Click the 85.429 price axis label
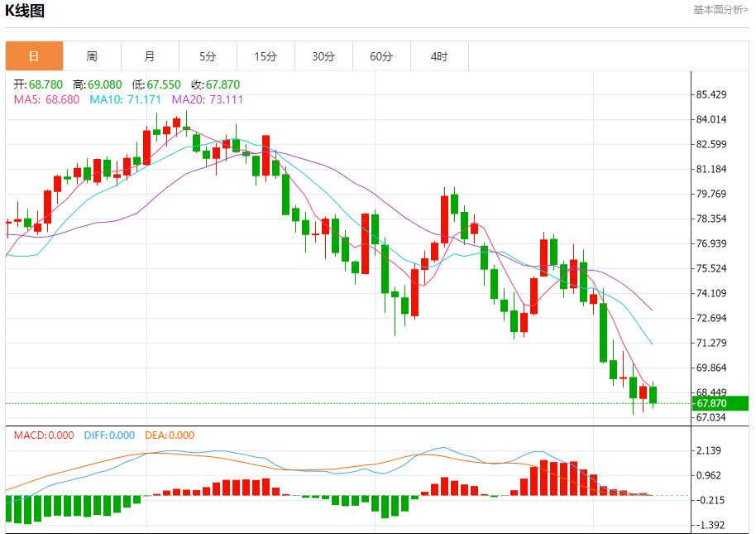The width and height of the screenshot is (756, 534). coord(711,94)
